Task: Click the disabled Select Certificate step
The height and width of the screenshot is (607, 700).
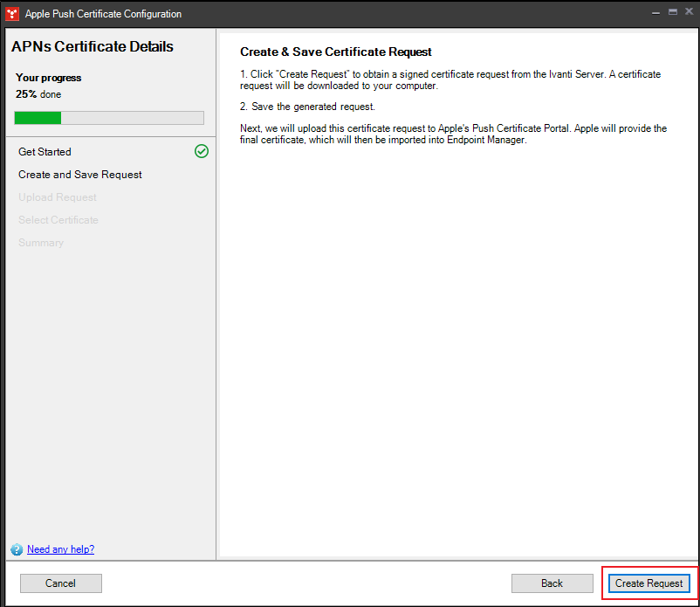Action: [58, 219]
